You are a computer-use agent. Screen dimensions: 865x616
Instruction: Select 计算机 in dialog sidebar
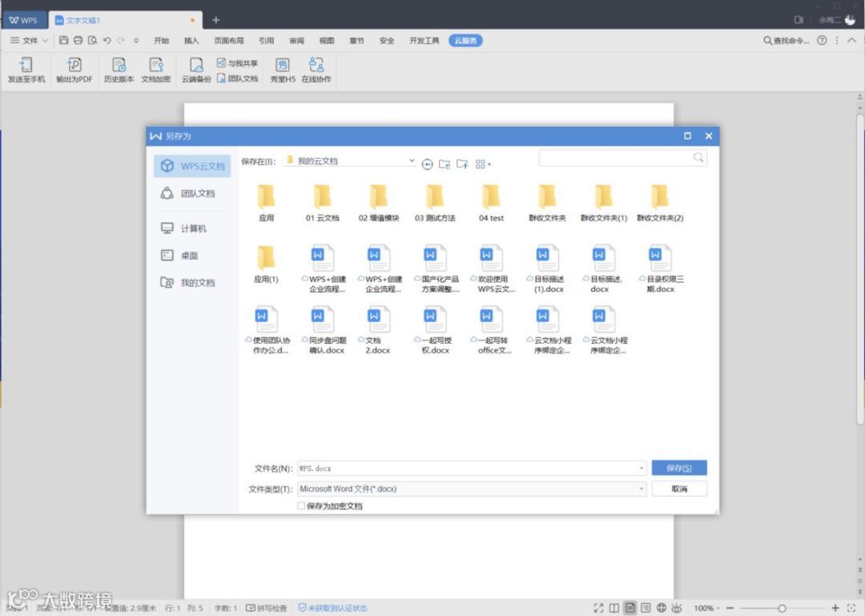click(x=192, y=228)
